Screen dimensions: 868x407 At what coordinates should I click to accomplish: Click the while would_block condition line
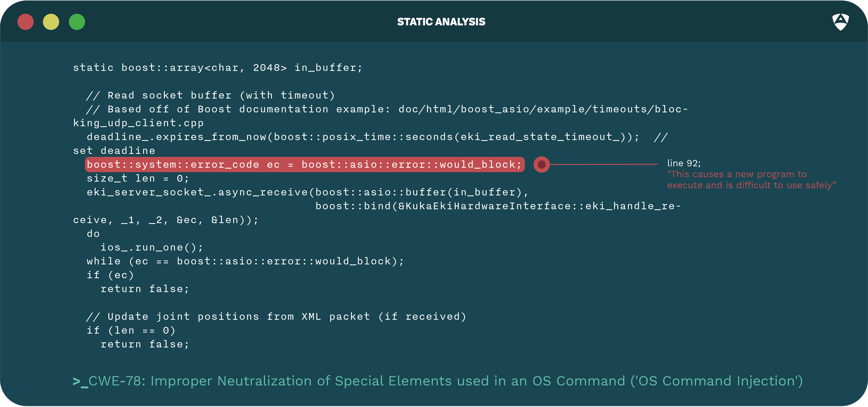(x=245, y=261)
